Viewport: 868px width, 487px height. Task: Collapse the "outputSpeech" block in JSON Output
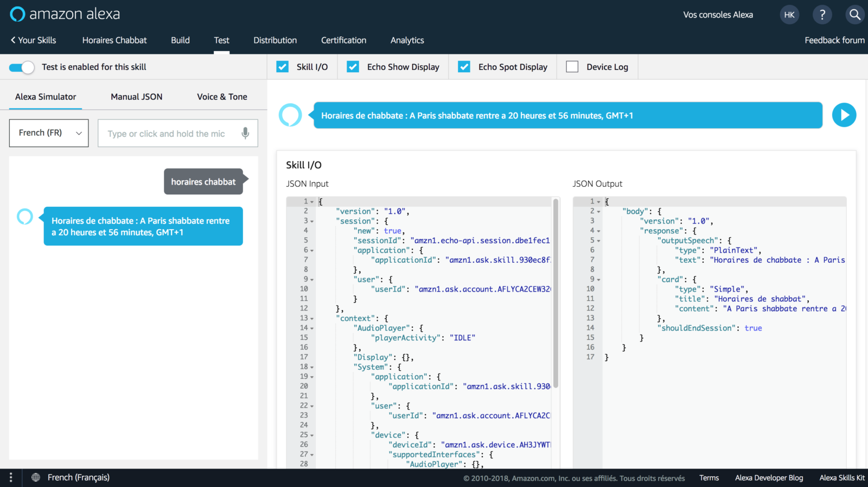[x=599, y=241]
